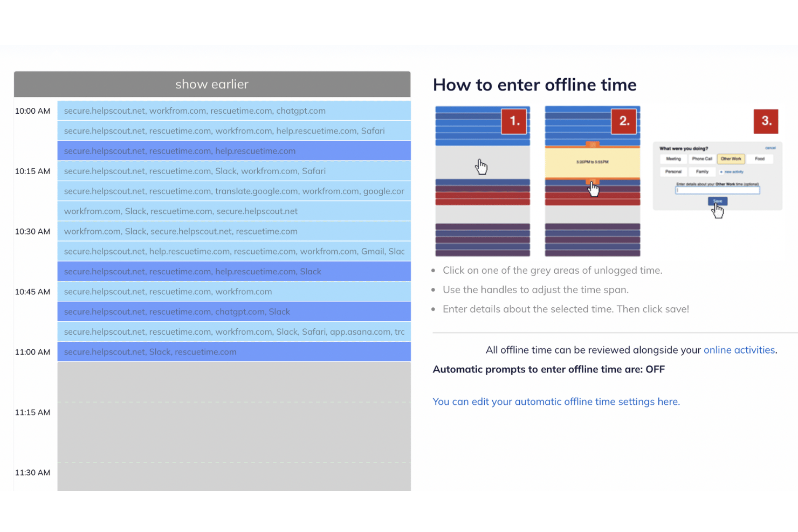Viewport: 798px width, 532px height.
Task: Click bullet 'Enter details about the selected time'
Action: point(566,309)
